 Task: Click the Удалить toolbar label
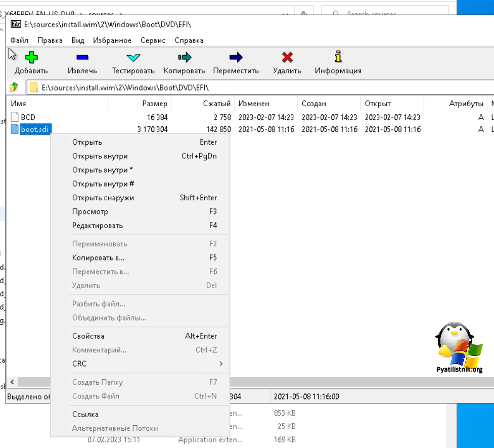coord(287,71)
